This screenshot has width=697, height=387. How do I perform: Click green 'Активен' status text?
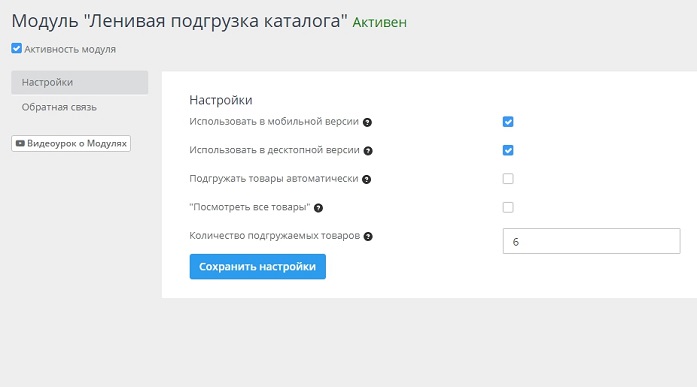click(x=380, y=22)
